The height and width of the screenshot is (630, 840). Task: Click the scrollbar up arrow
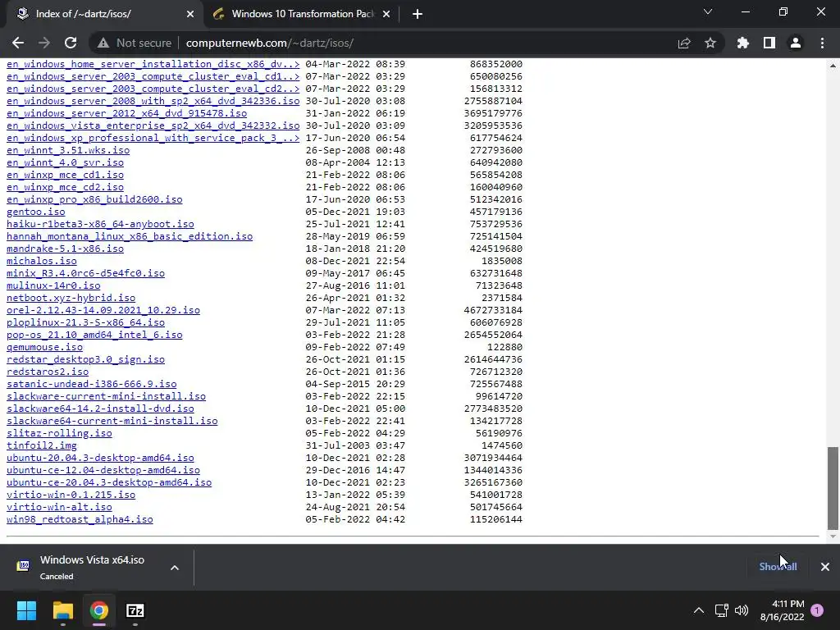(833, 66)
